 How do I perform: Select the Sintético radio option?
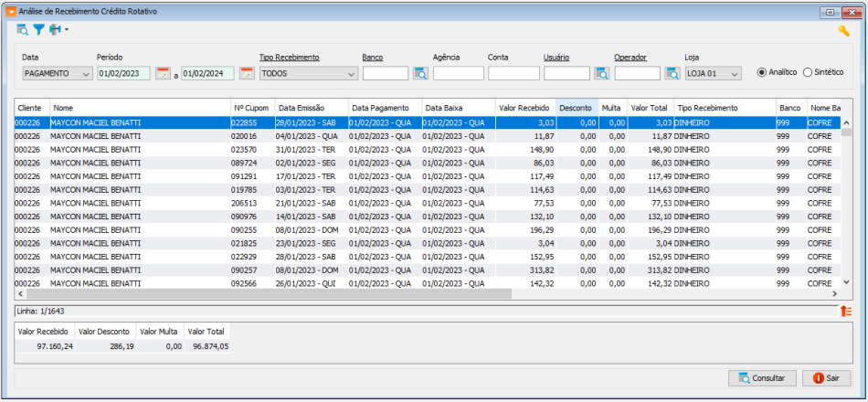point(807,72)
